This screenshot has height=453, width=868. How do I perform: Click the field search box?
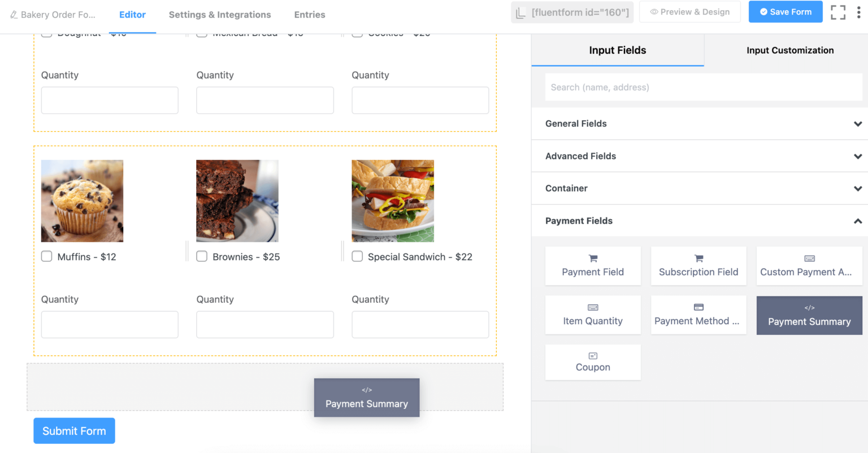coord(703,87)
